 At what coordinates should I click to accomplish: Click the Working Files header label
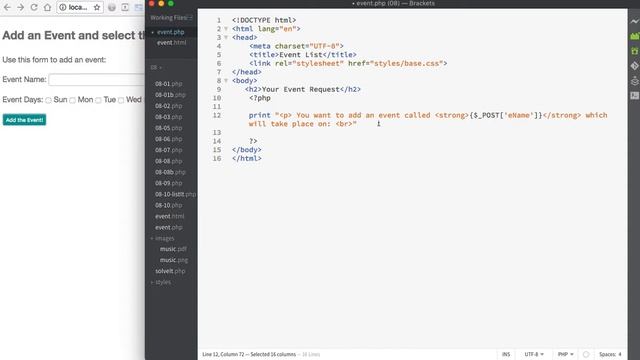click(168, 18)
